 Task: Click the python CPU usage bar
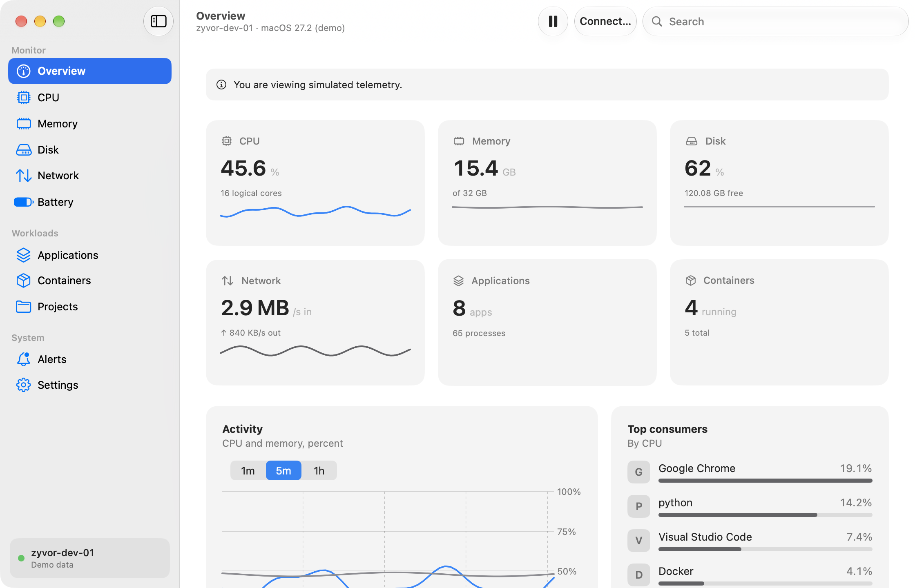[x=765, y=515]
